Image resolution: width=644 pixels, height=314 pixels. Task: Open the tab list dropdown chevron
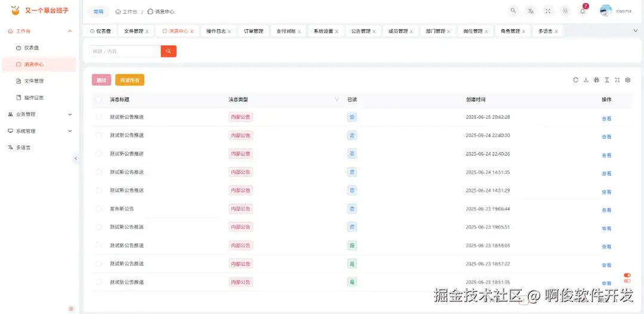click(636, 31)
